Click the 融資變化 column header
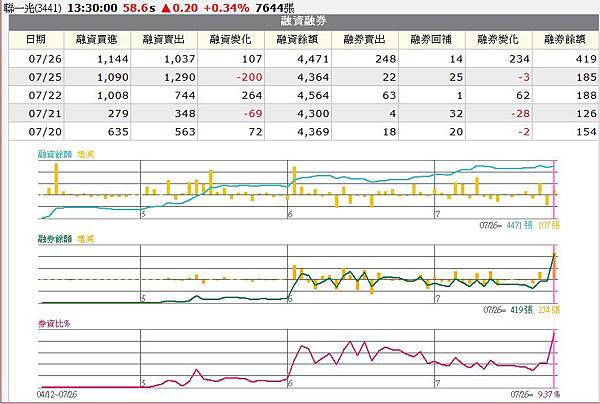Screen dimensions: 600x404 click(231, 40)
